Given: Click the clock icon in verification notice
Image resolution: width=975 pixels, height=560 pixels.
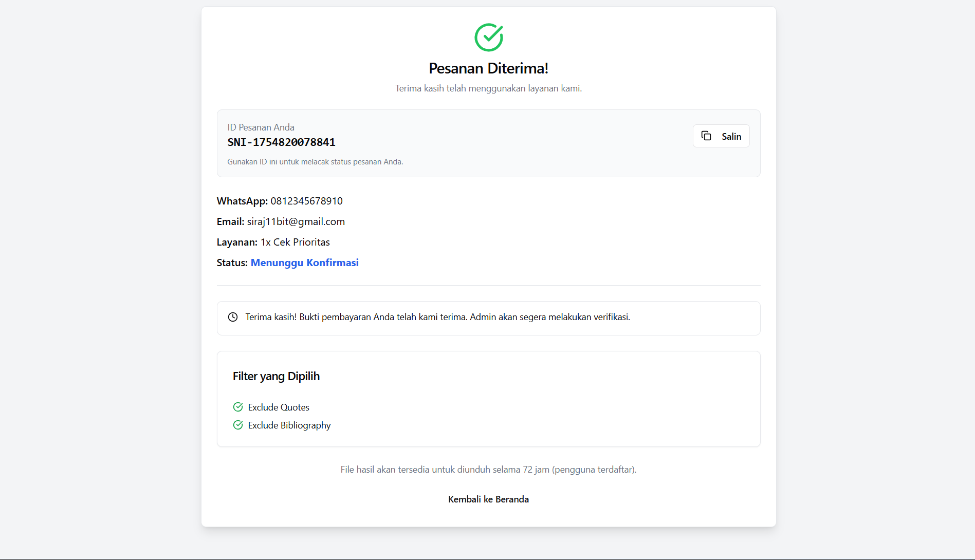Looking at the screenshot, I should 233,317.
